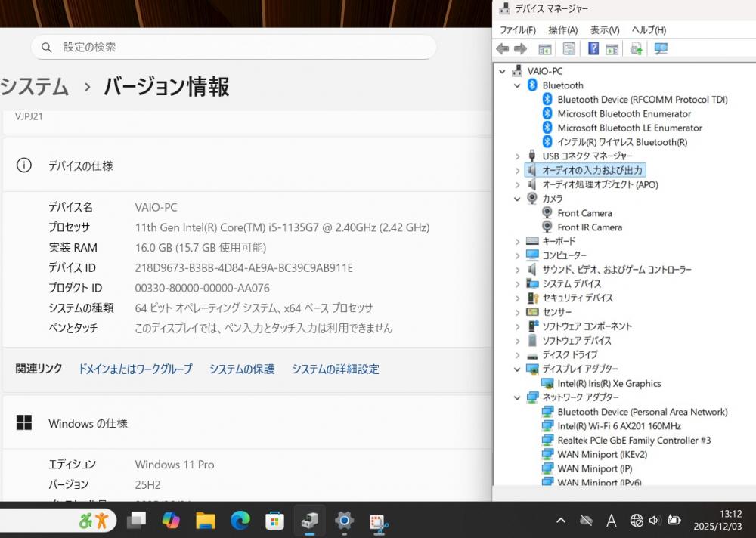The height and width of the screenshot is (538, 756).
Task: Open File Explorer from the taskbar
Action: click(x=206, y=520)
